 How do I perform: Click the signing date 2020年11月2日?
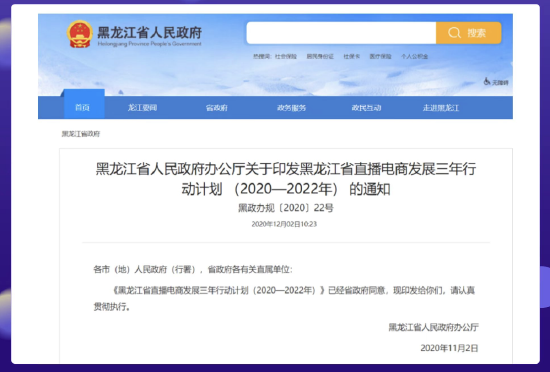(x=449, y=348)
